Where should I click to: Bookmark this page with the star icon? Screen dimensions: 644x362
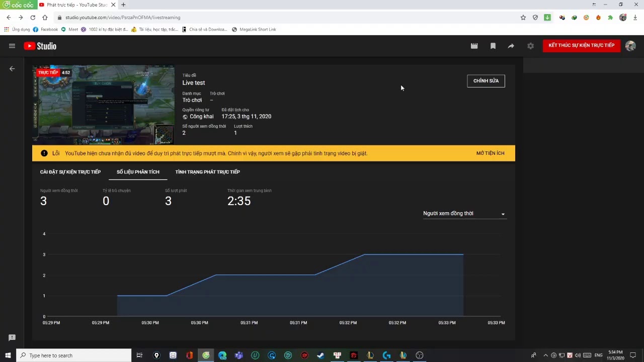point(523,18)
